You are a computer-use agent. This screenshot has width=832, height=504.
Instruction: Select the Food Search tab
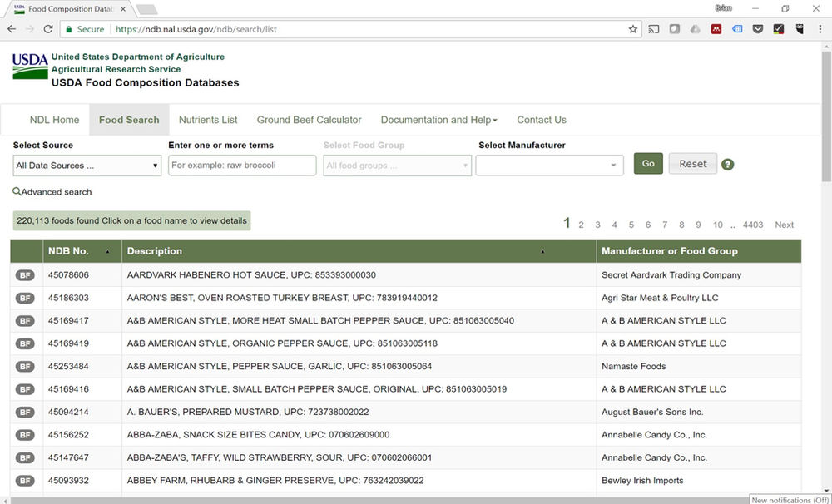click(x=129, y=120)
